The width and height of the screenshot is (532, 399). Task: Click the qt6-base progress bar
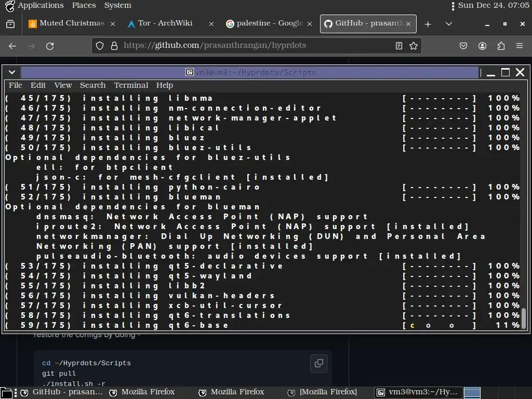[x=440, y=325]
